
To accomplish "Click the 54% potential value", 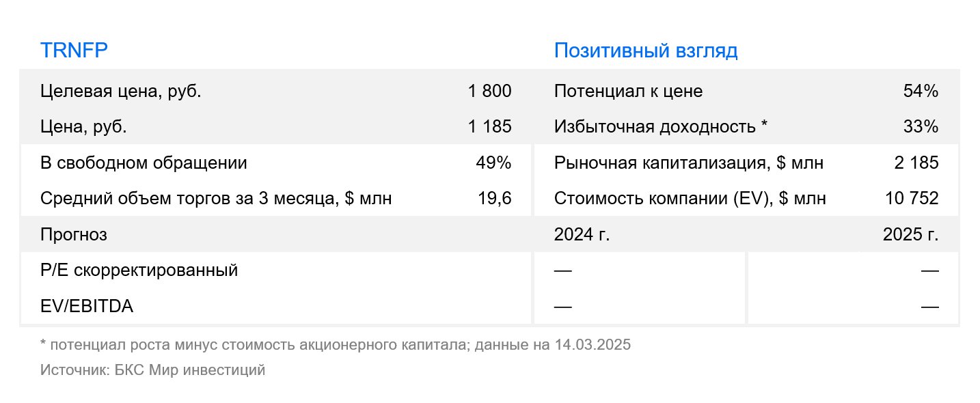I will (x=921, y=92).
